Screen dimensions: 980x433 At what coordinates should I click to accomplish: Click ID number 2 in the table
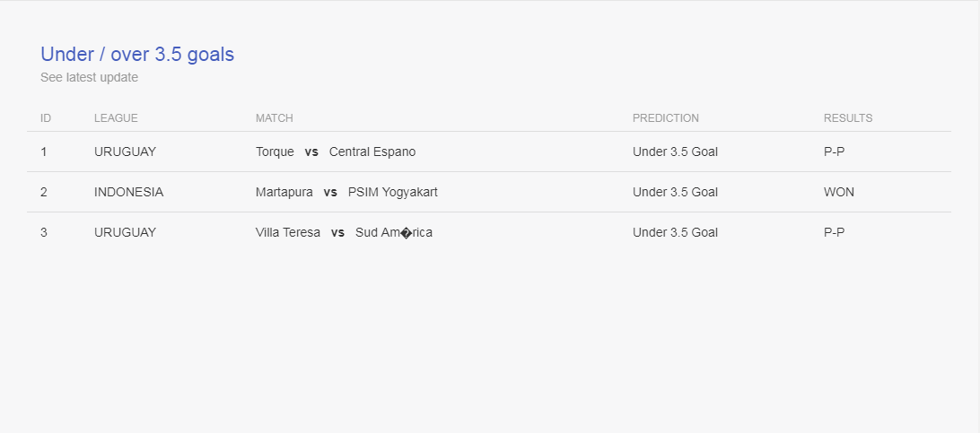tap(44, 192)
